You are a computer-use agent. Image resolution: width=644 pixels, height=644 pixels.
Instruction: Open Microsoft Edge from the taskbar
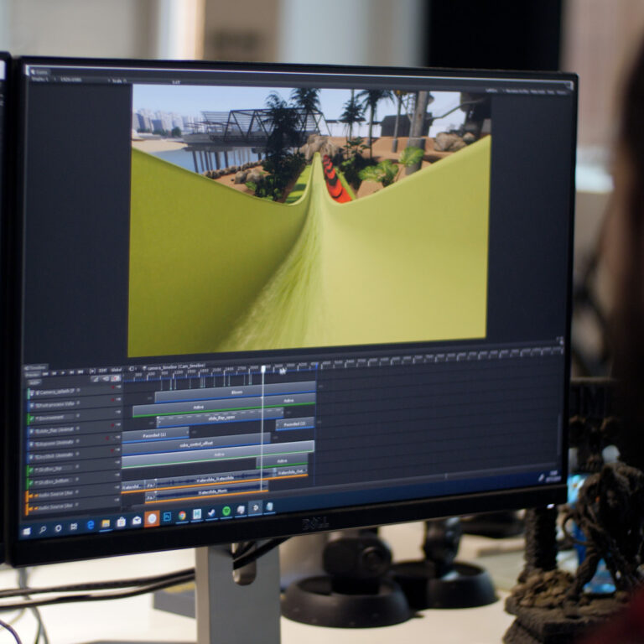pos(91,525)
